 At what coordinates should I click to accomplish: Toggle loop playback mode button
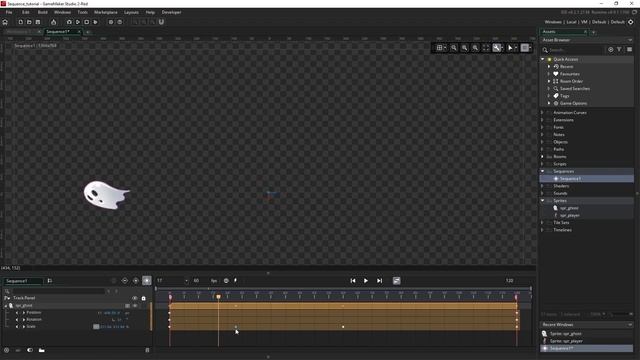coord(396,280)
